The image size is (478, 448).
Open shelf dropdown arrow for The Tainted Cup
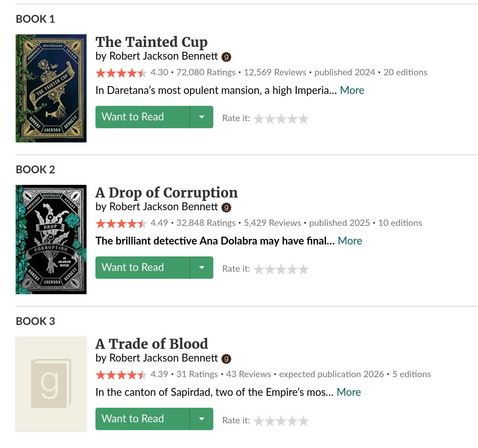click(202, 117)
